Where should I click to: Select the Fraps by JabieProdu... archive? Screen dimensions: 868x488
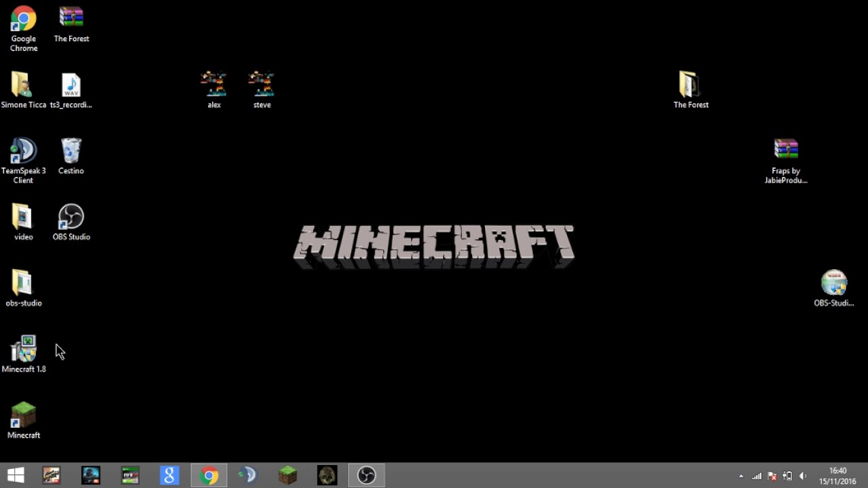(786, 161)
